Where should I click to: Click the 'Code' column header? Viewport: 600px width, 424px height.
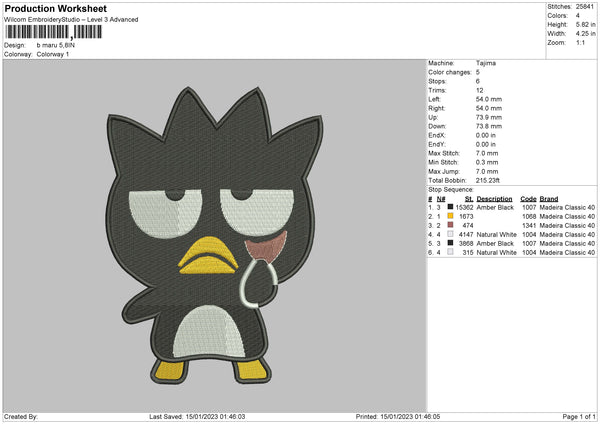(528, 199)
